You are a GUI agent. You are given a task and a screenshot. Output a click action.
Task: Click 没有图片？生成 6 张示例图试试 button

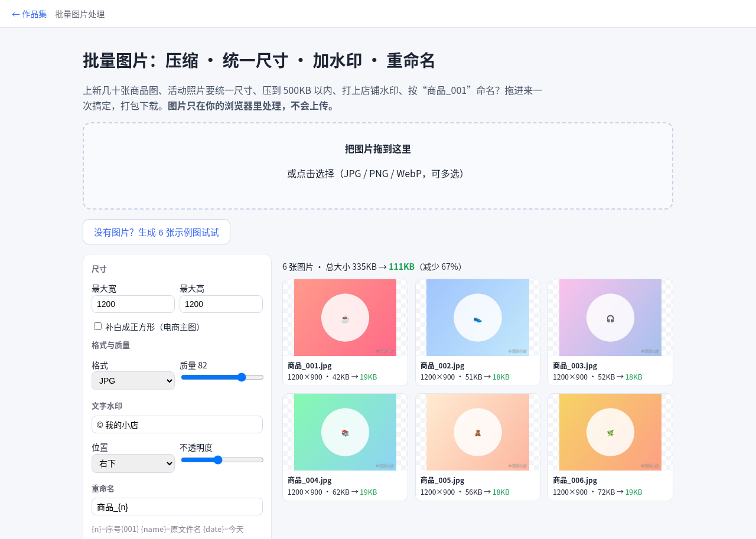157,232
